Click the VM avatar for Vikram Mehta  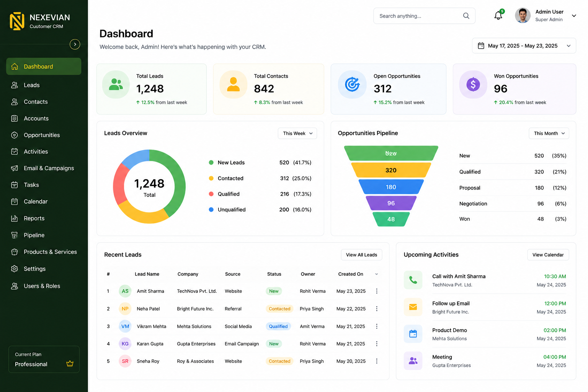pos(125,326)
